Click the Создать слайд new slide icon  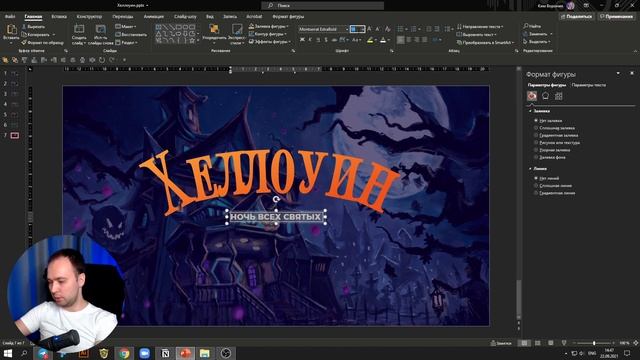(79, 29)
